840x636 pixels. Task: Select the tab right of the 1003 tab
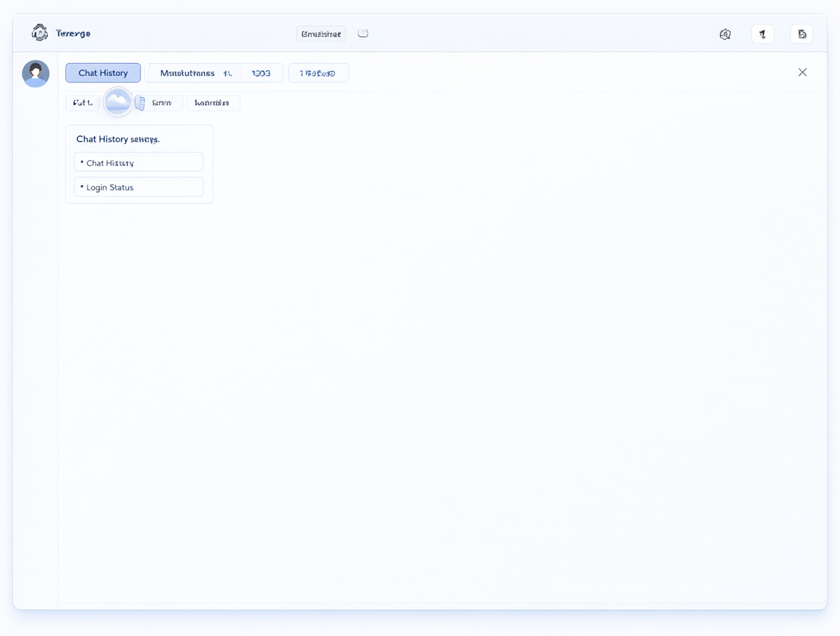click(x=319, y=73)
